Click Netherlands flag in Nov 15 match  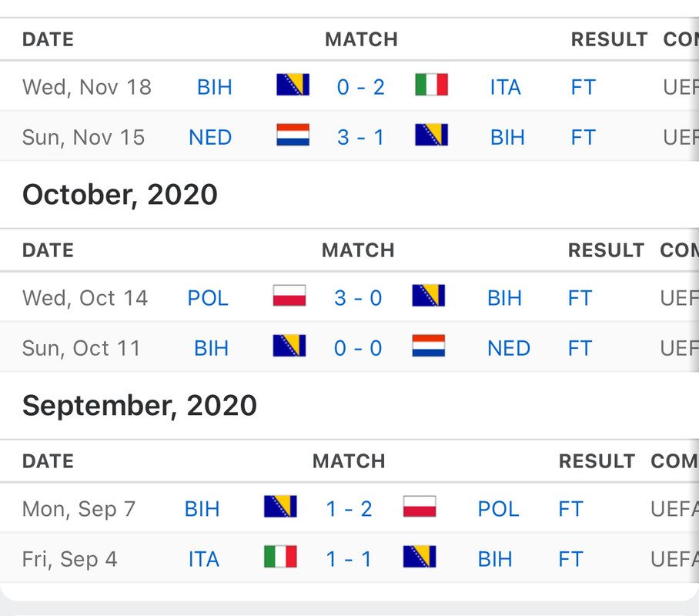293,135
